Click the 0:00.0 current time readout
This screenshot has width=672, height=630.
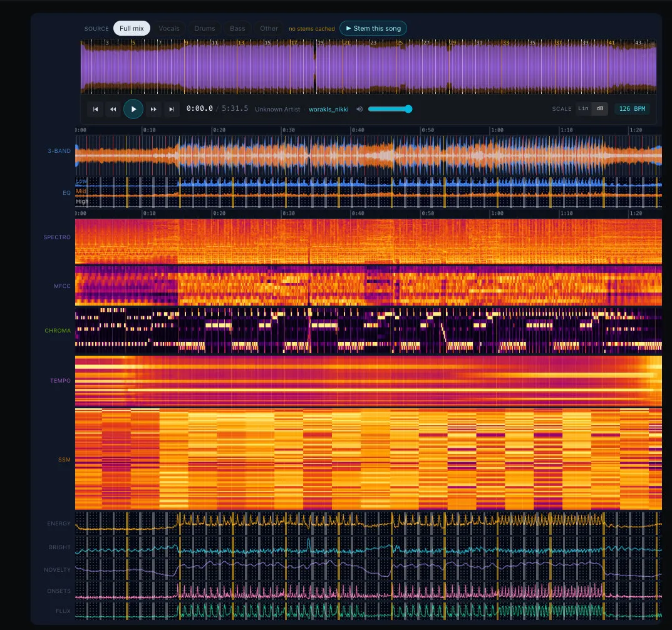(x=199, y=108)
